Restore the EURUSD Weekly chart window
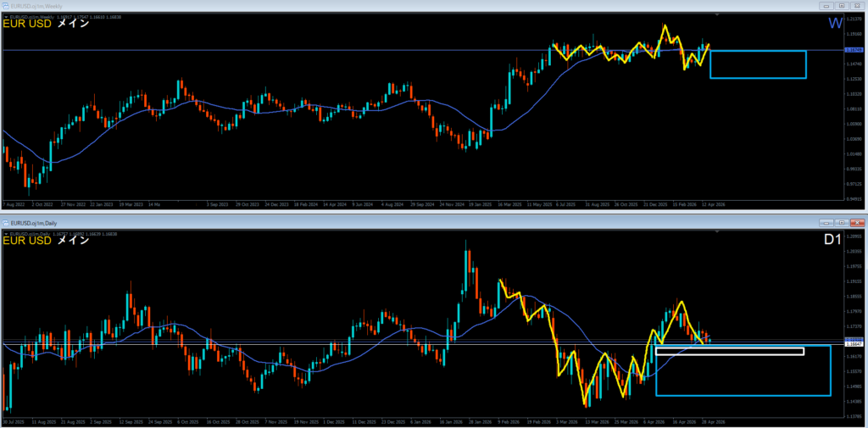The height and width of the screenshot is (428, 868). [x=843, y=6]
